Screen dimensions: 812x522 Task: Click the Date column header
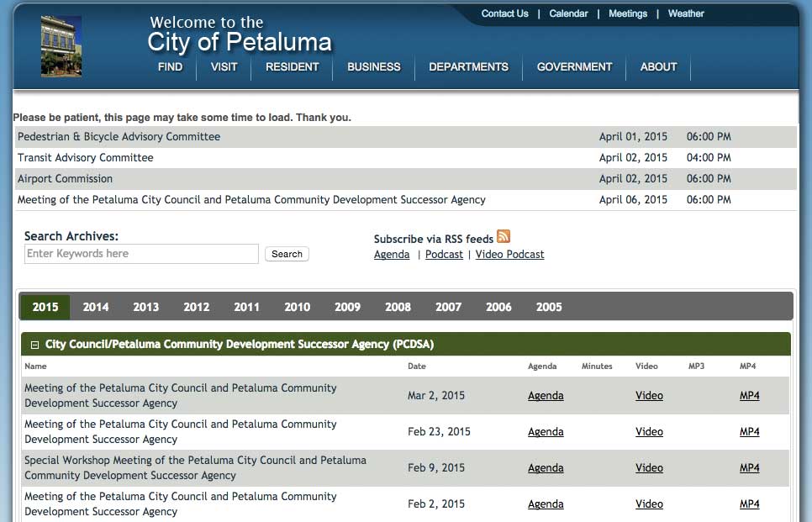coord(417,366)
